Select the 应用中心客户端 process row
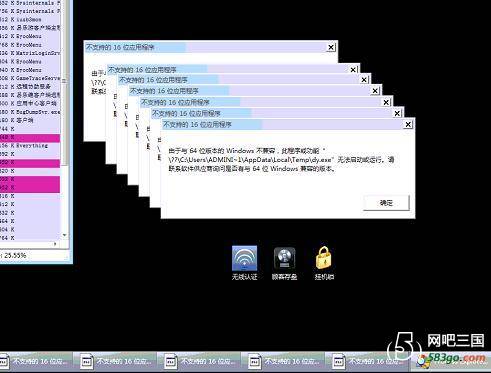Image resolution: width=491 pixels, height=373 pixels. point(30,104)
